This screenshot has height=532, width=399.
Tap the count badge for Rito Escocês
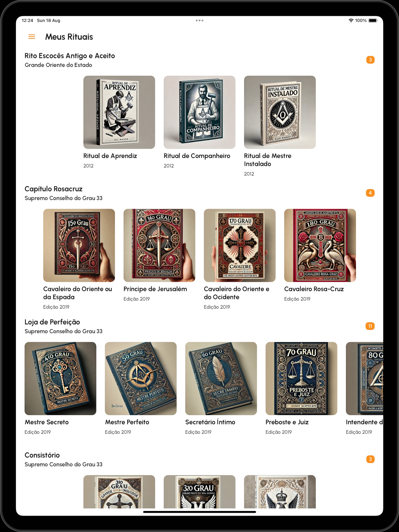370,60
